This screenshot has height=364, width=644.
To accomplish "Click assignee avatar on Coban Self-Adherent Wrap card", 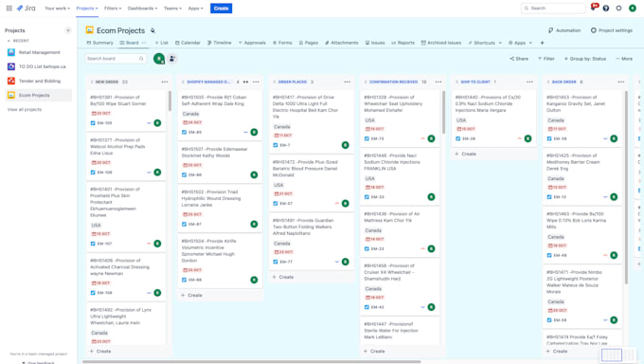I will click(x=254, y=132).
